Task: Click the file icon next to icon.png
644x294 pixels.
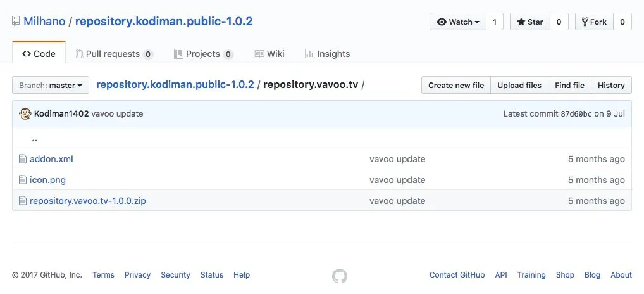Action: click(23, 180)
